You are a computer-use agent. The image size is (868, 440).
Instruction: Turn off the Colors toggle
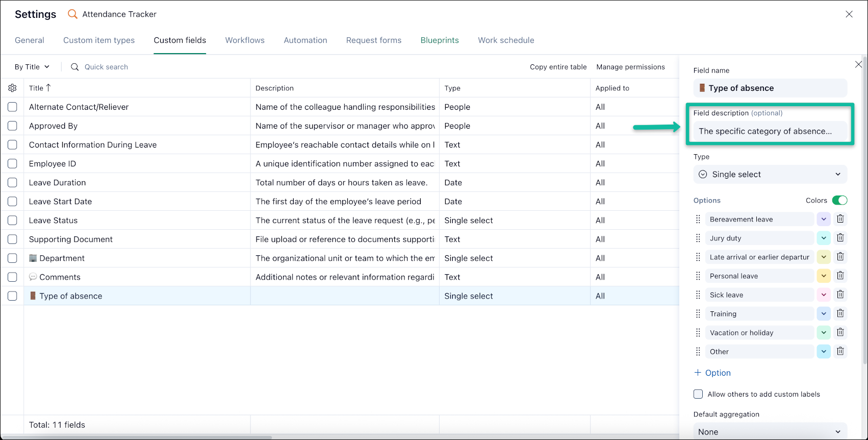tap(839, 200)
